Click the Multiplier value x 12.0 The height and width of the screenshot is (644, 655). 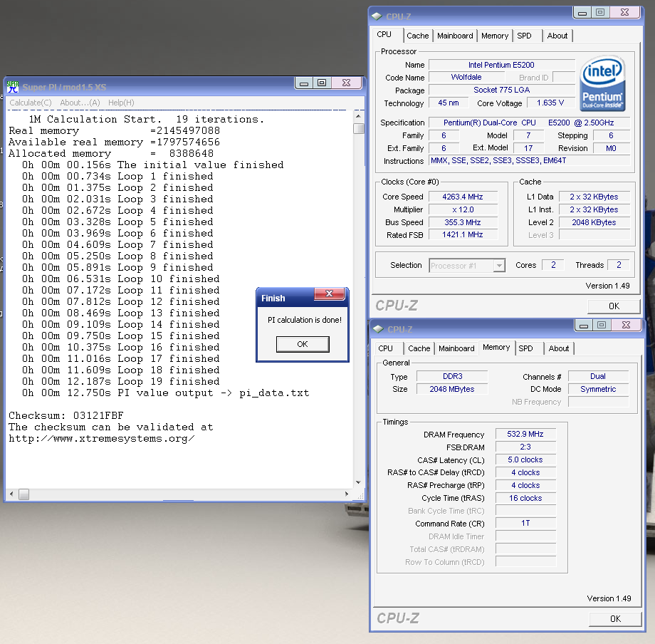pyautogui.click(x=463, y=209)
